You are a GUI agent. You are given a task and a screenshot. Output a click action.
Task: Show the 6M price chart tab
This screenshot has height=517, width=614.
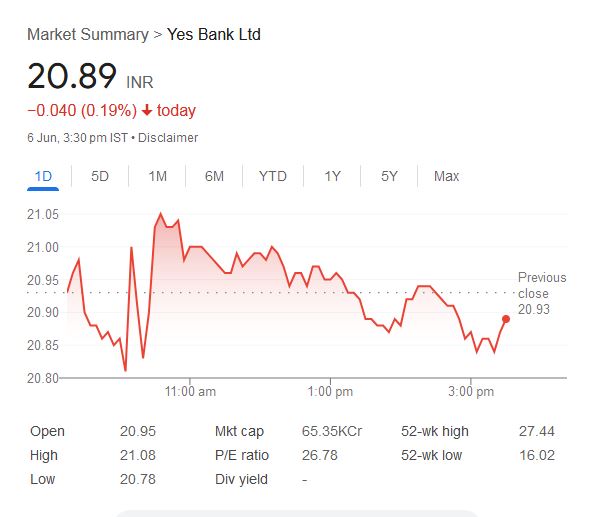pos(214,176)
